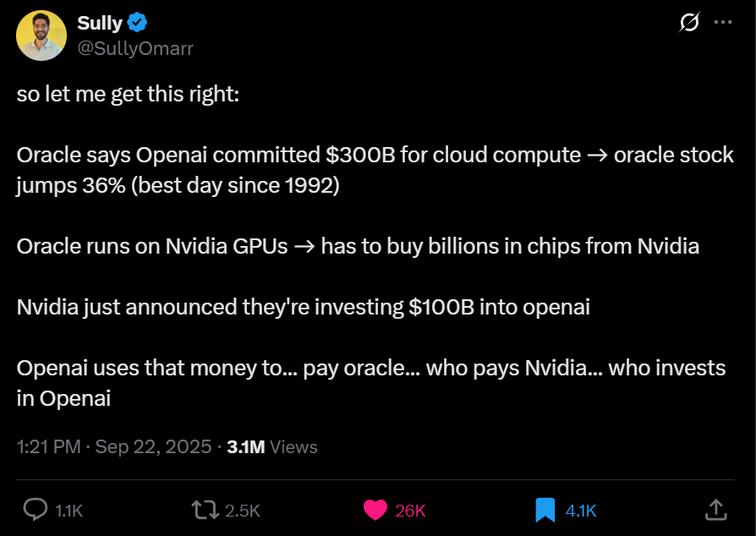Click the line about Nvidia investing $100B
The width and height of the screenshot is (756, 536).
pyautogui.click(x=303, y=307)
